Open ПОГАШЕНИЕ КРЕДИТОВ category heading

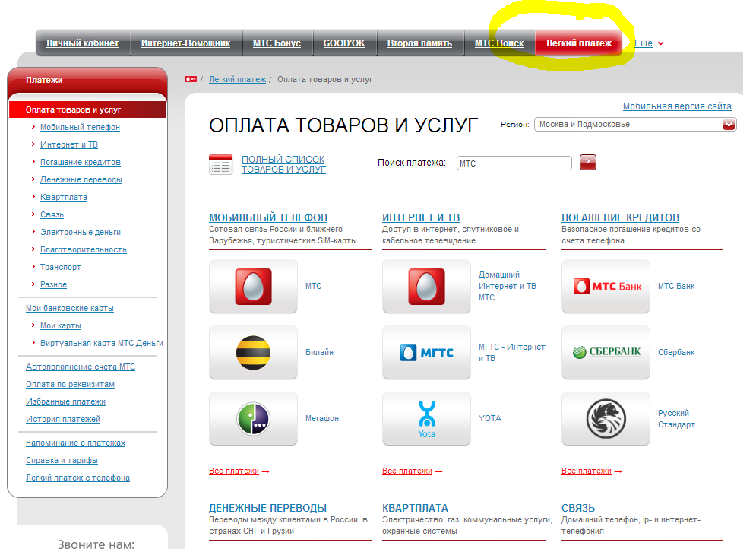pyautogui.click(x=621, y=217)
